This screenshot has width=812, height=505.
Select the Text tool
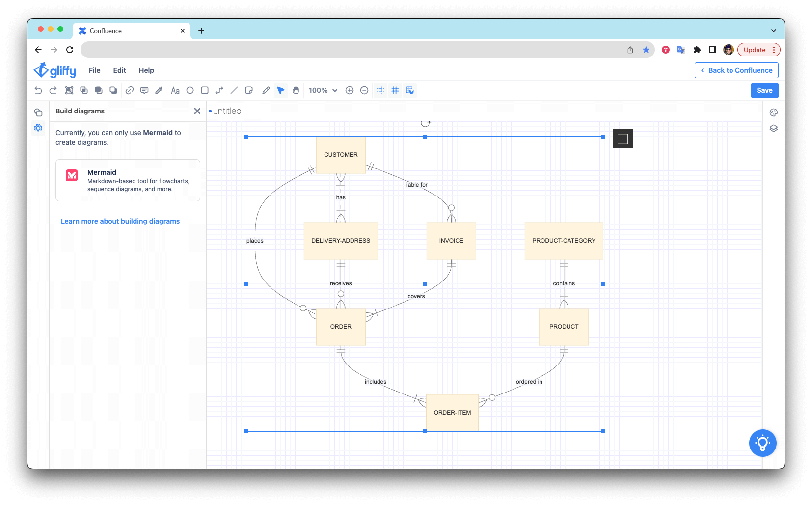click(175, 90)
